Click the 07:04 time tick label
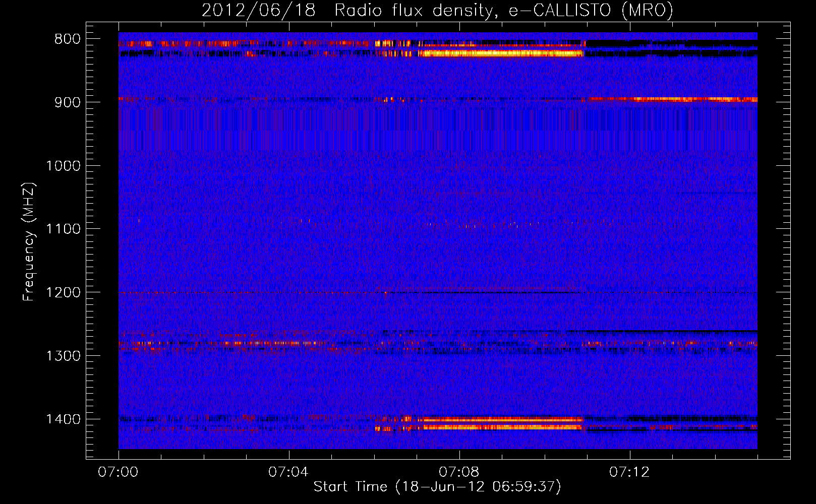This screenshot has height=504, width=816. 288,472
